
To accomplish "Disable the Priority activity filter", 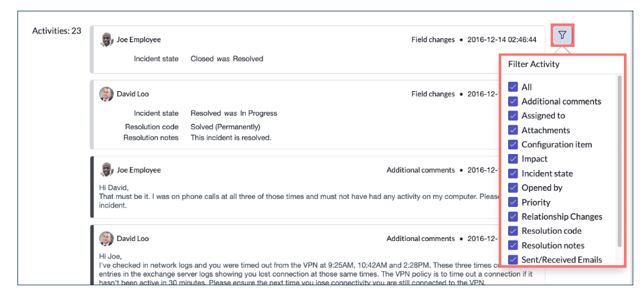I will 513,202.
